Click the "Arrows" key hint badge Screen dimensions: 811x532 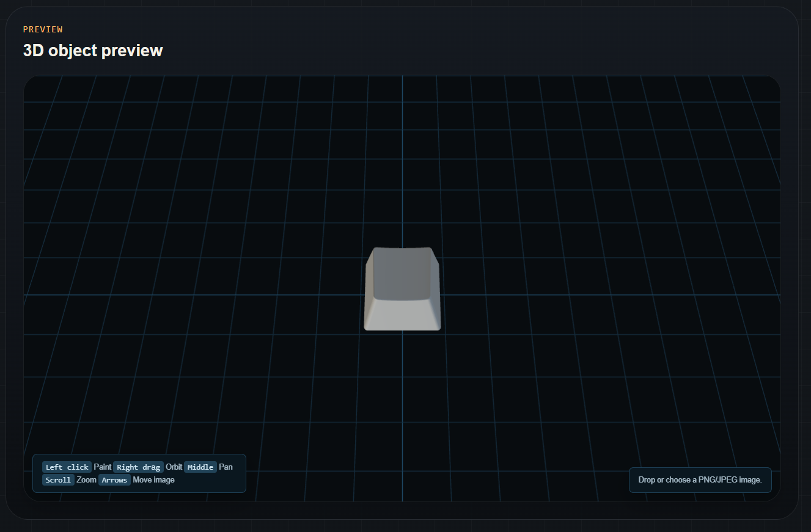click(x=114, y=480)
